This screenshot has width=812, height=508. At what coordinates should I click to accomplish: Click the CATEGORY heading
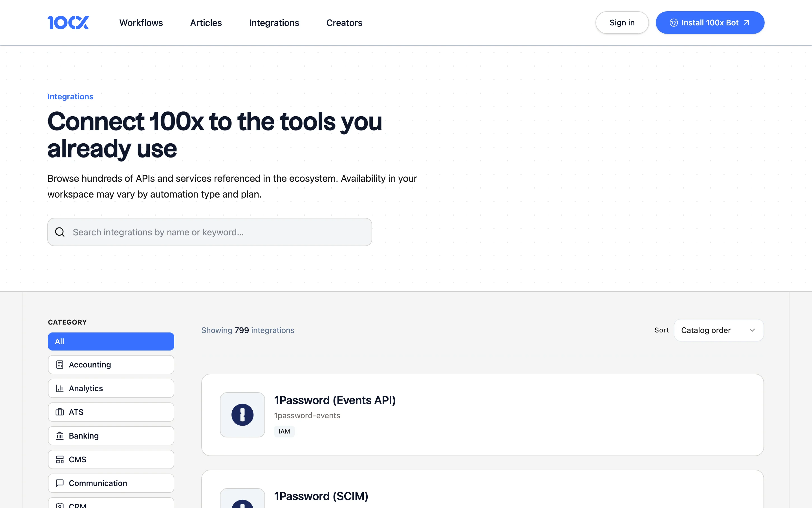[67, 322]
